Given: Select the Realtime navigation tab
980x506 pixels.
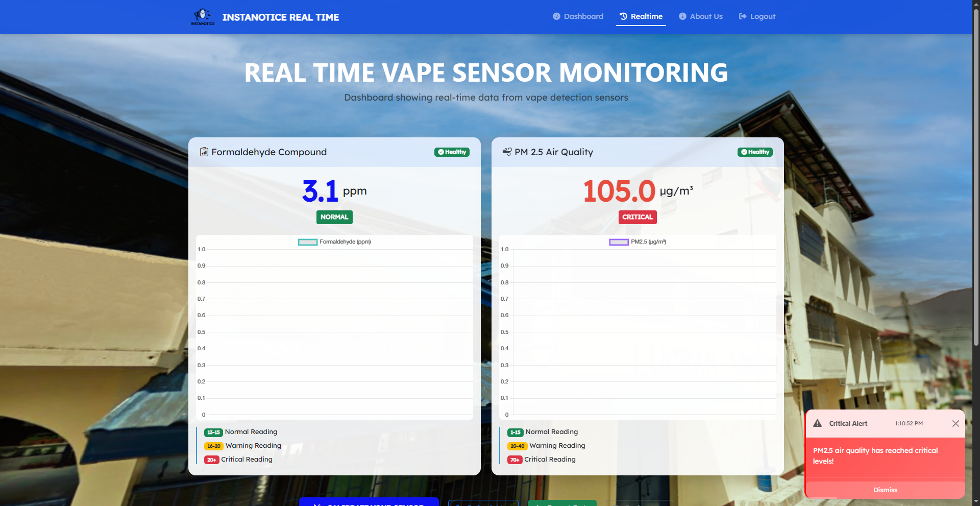Looking at the screenshot, I should click(641, 16).
